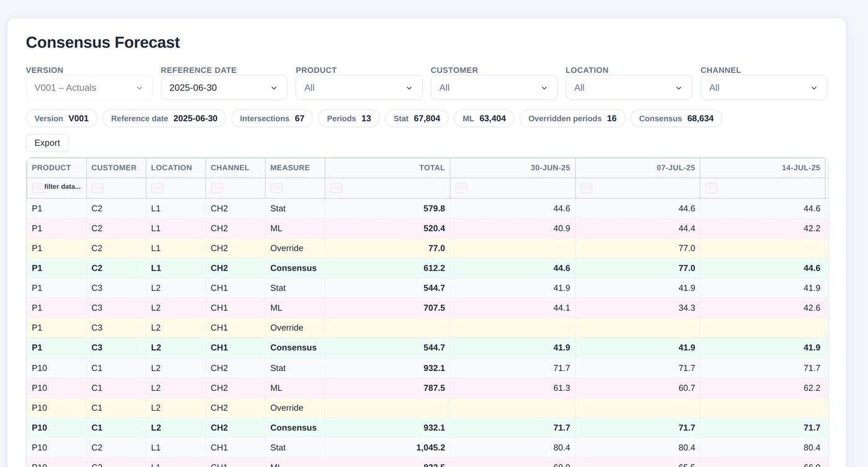Select the total cell 579.8
Screen dimensions: 868x467
[x=387, y=209]
